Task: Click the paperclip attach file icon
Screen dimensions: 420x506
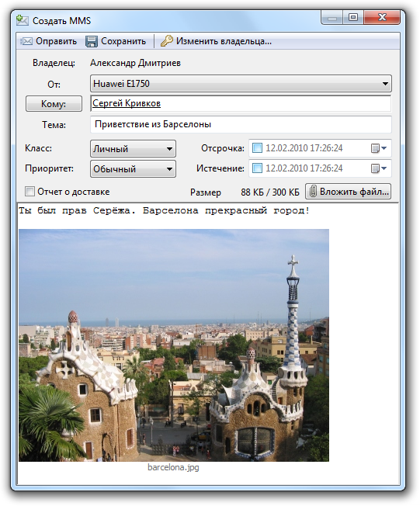Action: tap(313, 192)
